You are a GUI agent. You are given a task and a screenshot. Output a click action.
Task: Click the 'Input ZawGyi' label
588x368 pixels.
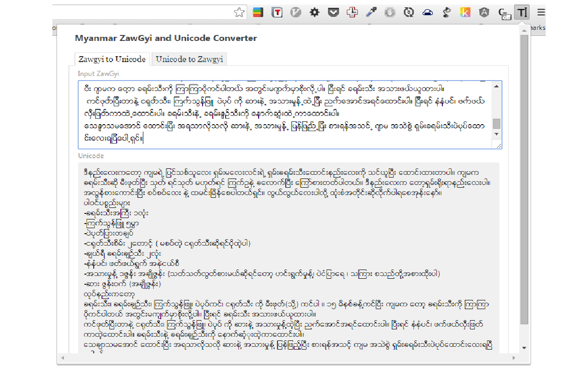click(99, 74)
